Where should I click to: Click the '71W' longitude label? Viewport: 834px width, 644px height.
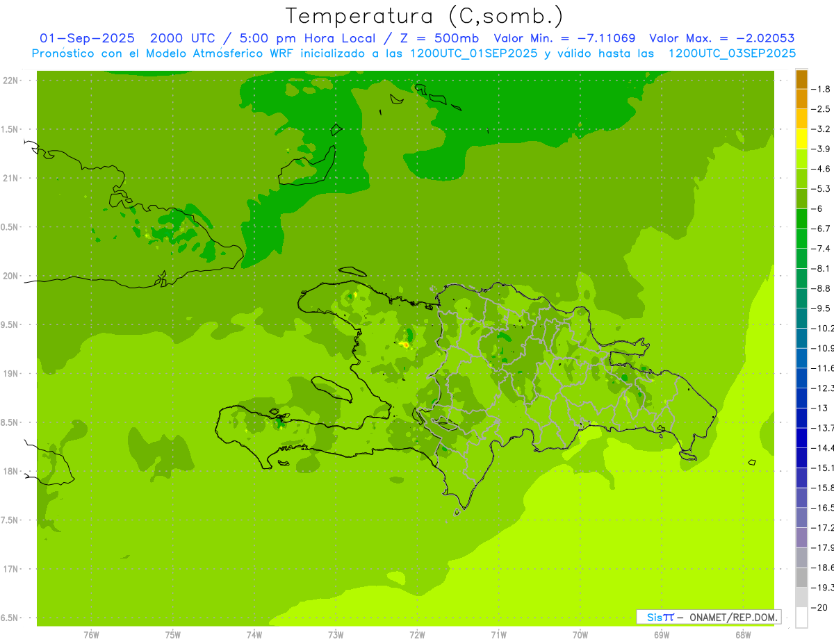pos(498,635)
